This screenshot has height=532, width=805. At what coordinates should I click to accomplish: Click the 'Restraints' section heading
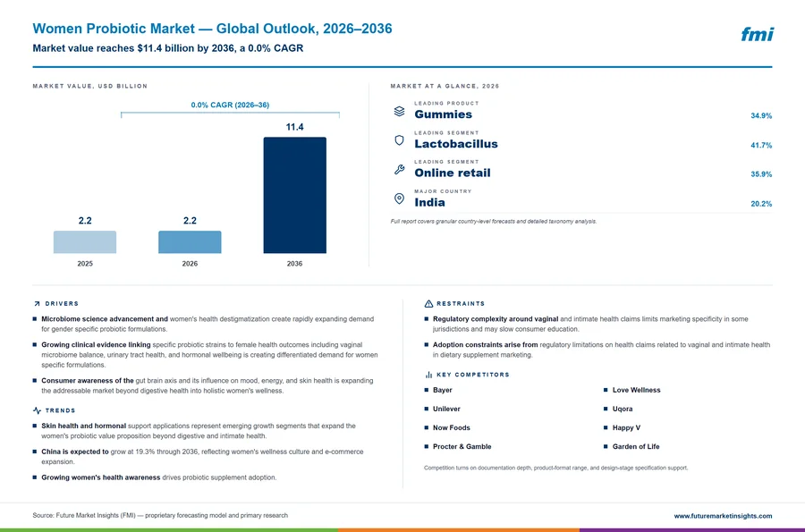tap(461, 304)
